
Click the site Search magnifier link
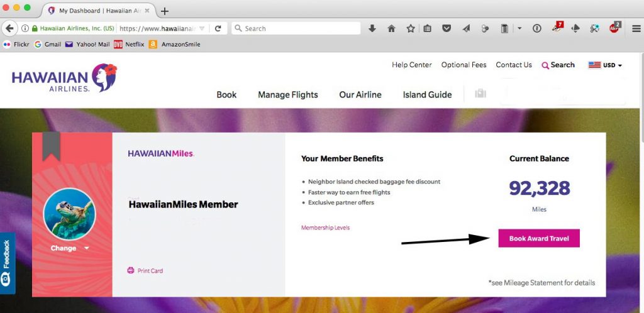coord(558,65)
